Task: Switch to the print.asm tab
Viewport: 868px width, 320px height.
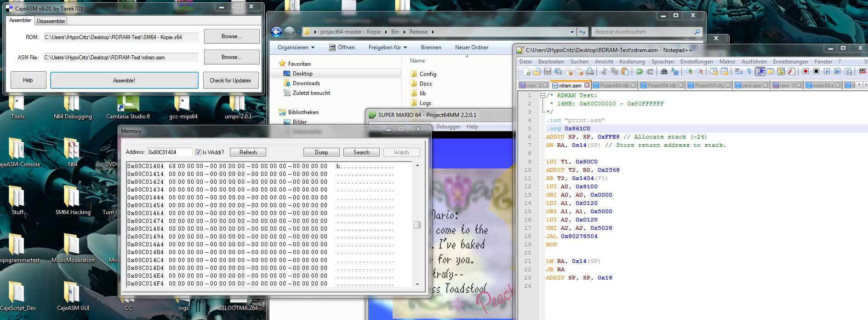Action: pyautogui.click(x=752, y=85)
